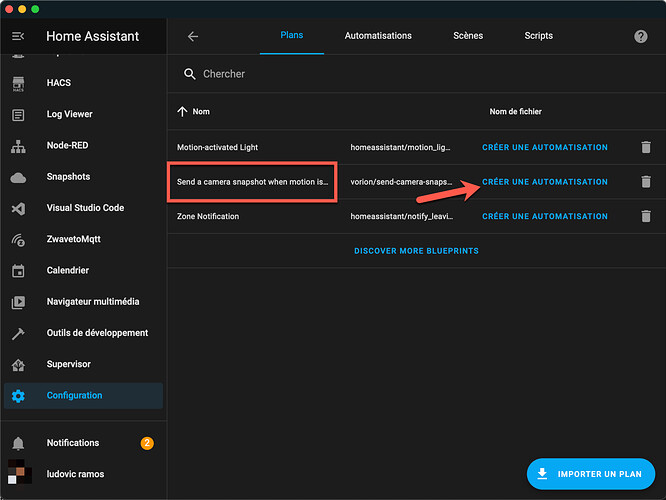
Task: Create automation from camera snapshot blueprint
Action: point(545,182)
